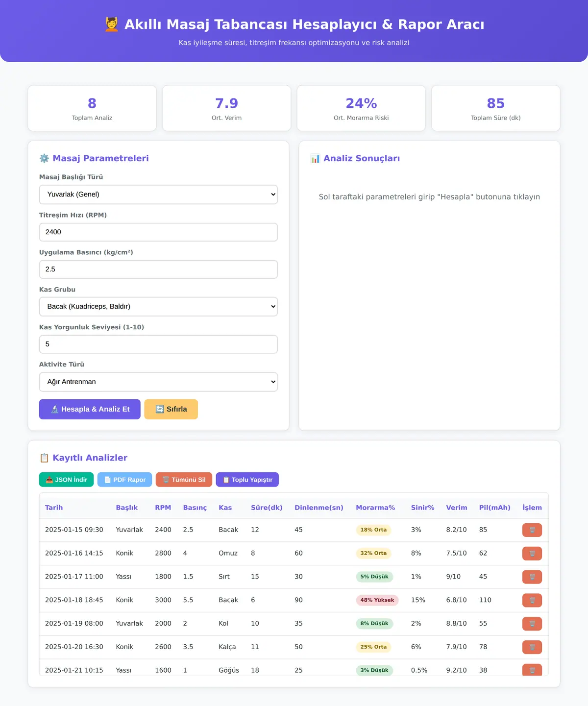Image resolution: width=588 pixels, height=706 pixels.
Task: Click the 8.2/10 efficiency value
Action: (457, 530)
